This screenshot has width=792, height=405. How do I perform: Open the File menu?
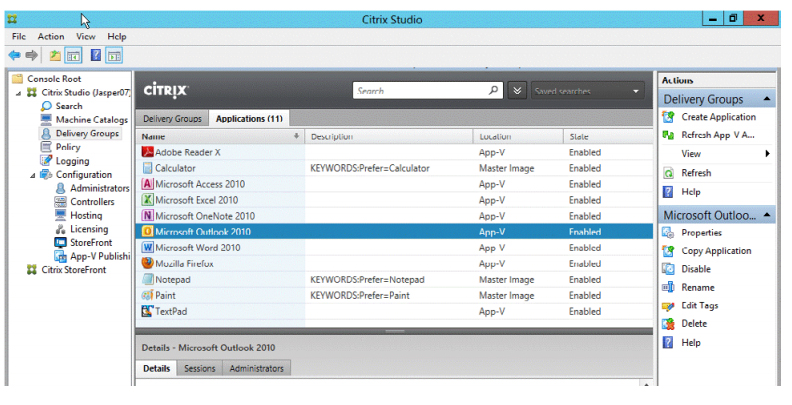point(19,36)
